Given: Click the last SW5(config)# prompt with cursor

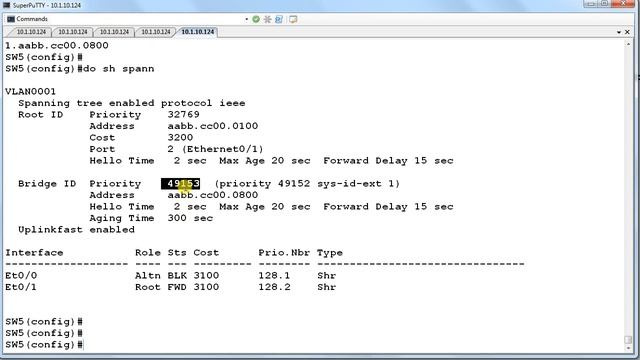Looking at the screenshot, I should [44, 344].
